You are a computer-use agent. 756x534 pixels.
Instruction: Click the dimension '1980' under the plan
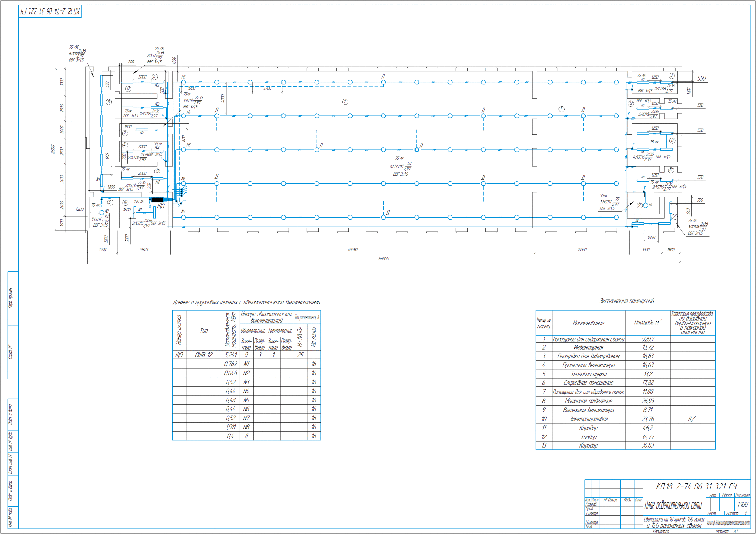tap(671, 249)
